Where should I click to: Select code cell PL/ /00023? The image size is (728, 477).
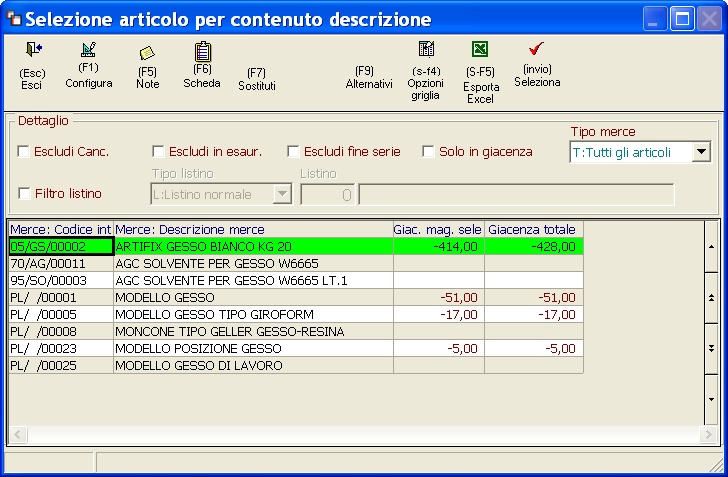pos(61,348)
